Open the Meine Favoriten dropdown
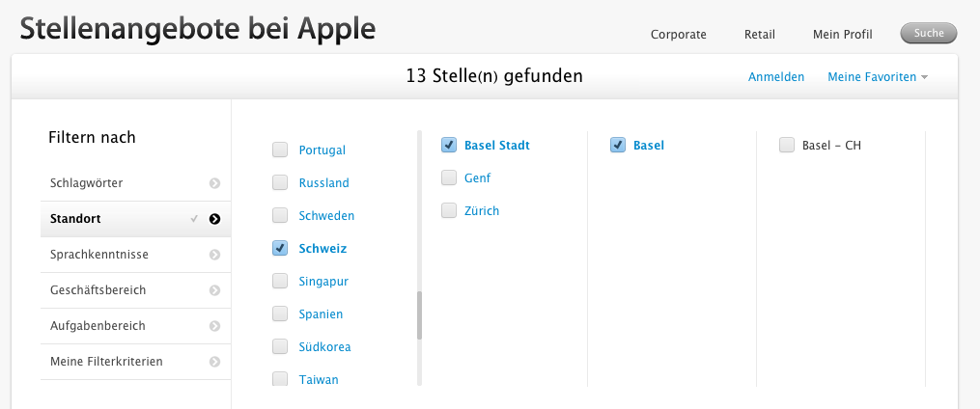This screenshot has height=409, width=980. click(877, 77)
